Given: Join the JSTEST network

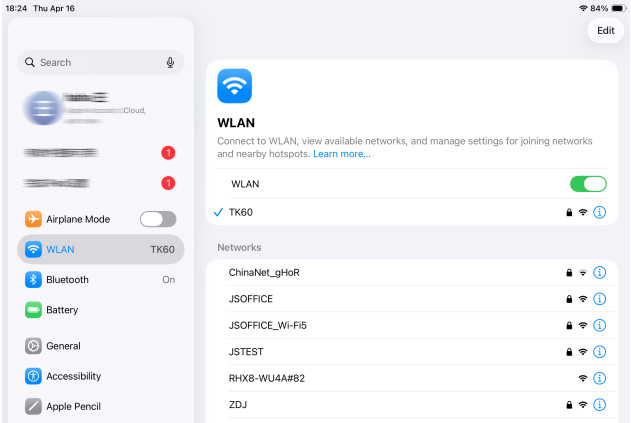Looking at the screenshot, I should coord(412,352).
